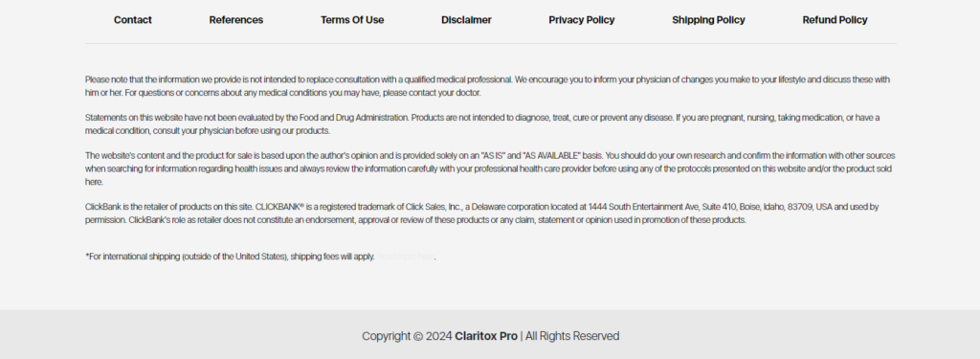View the Disclaimer page
This screenshot has width=980, height=359.
click(x=466, y=20)
